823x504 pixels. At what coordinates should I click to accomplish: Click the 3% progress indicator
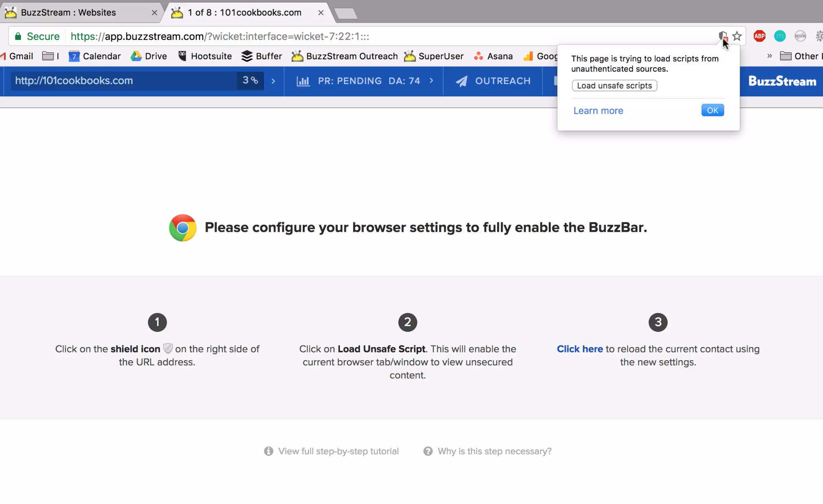point(250,80)
